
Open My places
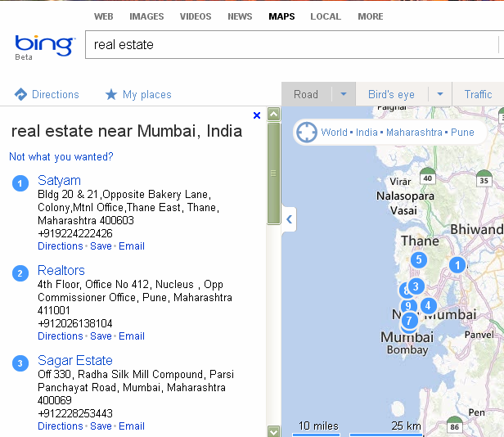click(x=147, y=95)
